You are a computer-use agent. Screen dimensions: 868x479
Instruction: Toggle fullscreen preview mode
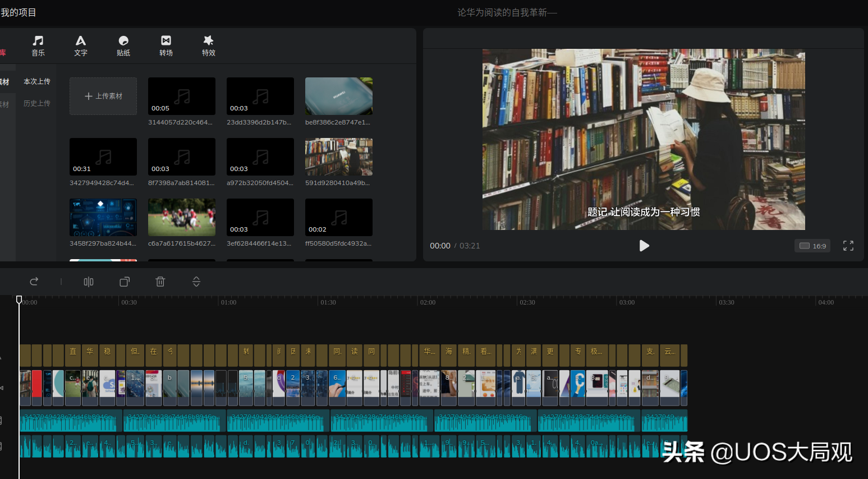(848, 246)
